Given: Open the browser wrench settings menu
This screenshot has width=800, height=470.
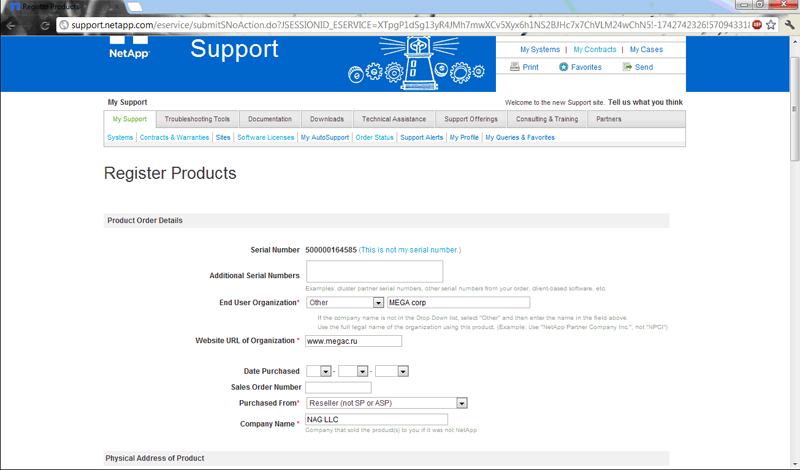Looking at the screenshot, I should tap(788, 24).
